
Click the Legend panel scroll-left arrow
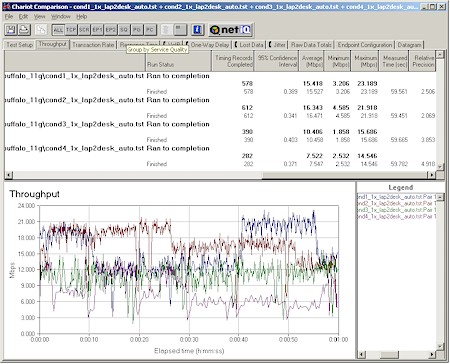(361, 354)
